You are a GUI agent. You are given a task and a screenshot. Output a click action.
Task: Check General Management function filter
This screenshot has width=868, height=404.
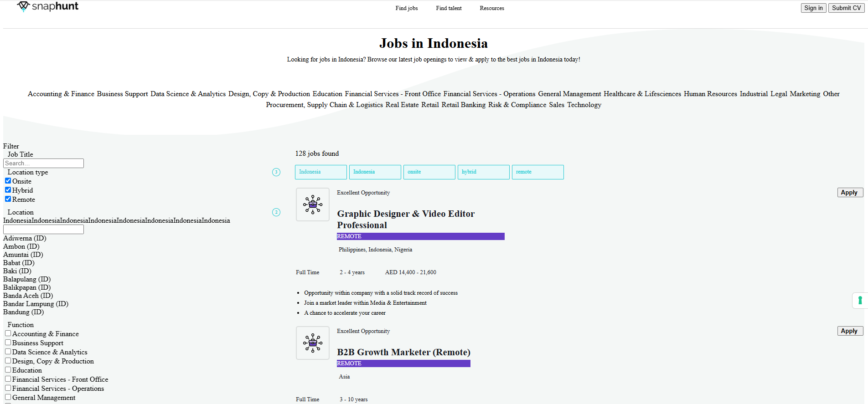tap(8, 397)
